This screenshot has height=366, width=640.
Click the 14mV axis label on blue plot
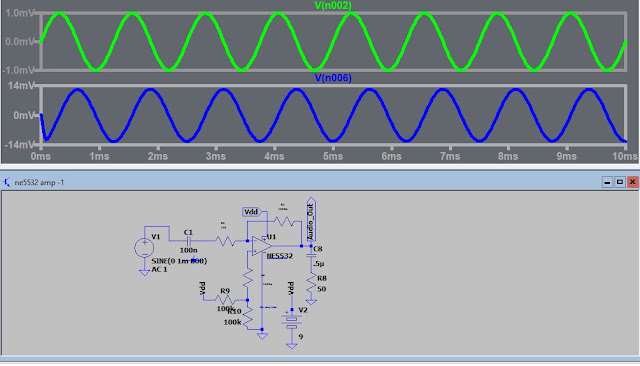click(21, 86)
